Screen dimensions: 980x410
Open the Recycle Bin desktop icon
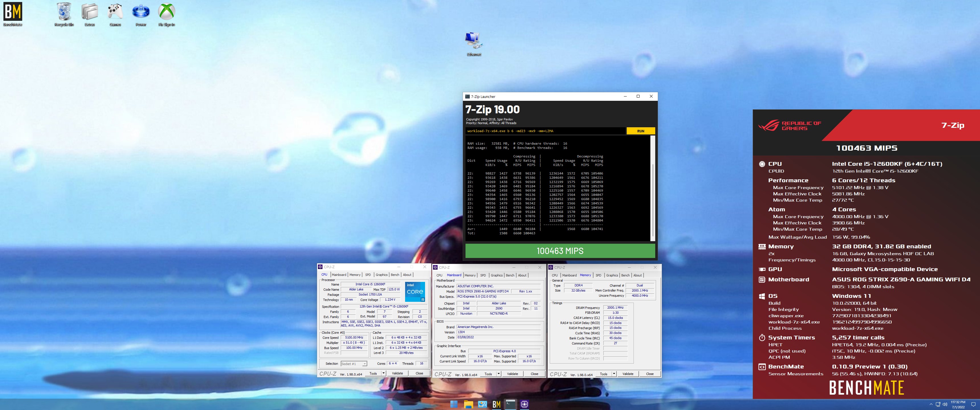tap(64, 14)
